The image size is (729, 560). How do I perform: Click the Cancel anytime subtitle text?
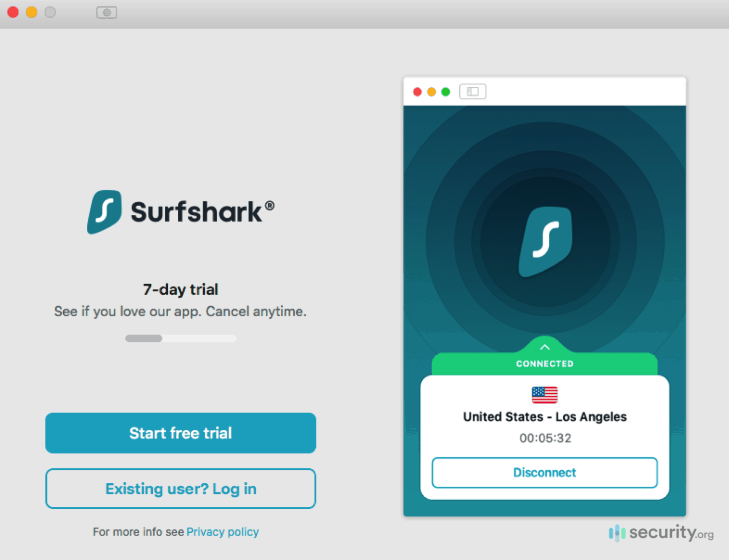pyautogui.click(x=180, y=311)
